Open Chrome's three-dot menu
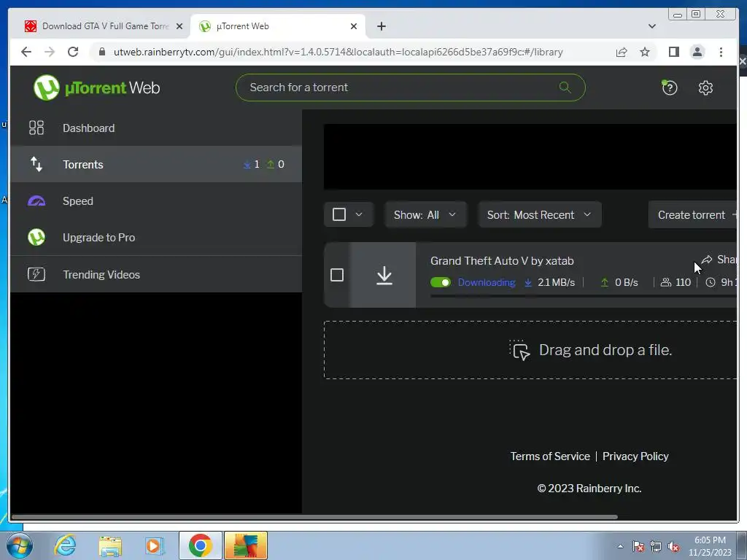The height and width of the screenshot is (560, 747). [x=721, y=52]
